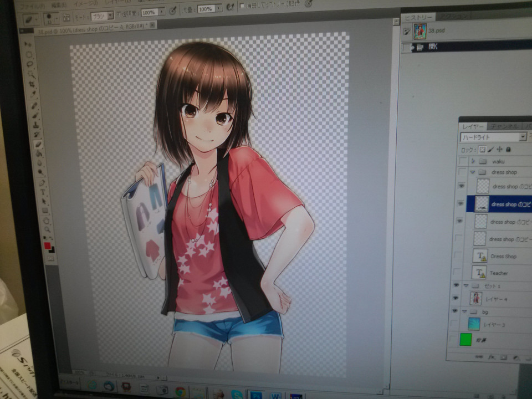This screenshot has height=399, width=532.
Task: Open Google Chrome from the taskbar
Action: click(180, 392)
